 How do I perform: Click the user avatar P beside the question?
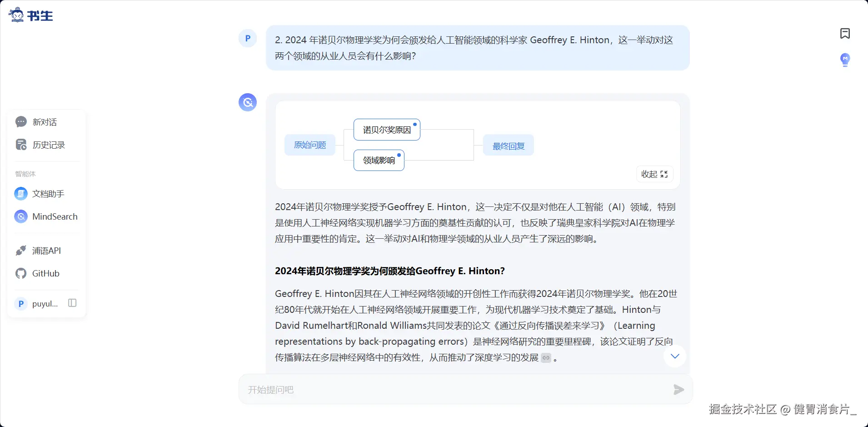coord(248,38)
